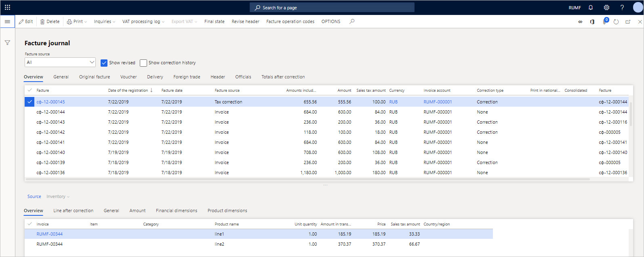Click the action pane search magnifier
644x257 pixels.
352,21
